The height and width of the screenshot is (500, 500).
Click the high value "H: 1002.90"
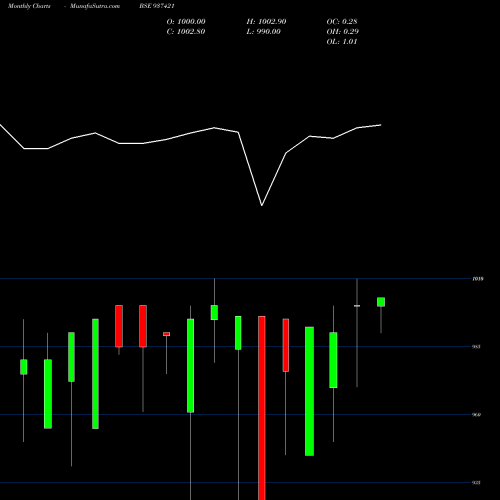click(266, 22)
